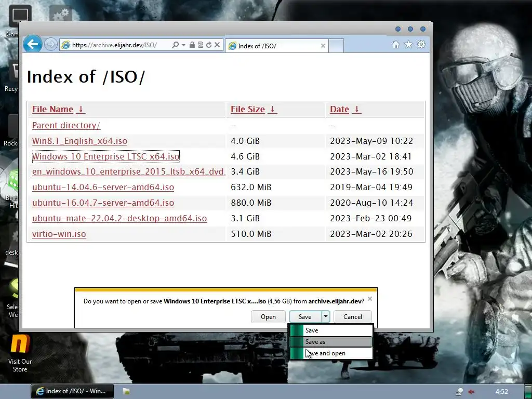Sort descending via File Name arrow
Image resolution: width=532 pixels, height=399 pixels.
[x=81, y=109]
